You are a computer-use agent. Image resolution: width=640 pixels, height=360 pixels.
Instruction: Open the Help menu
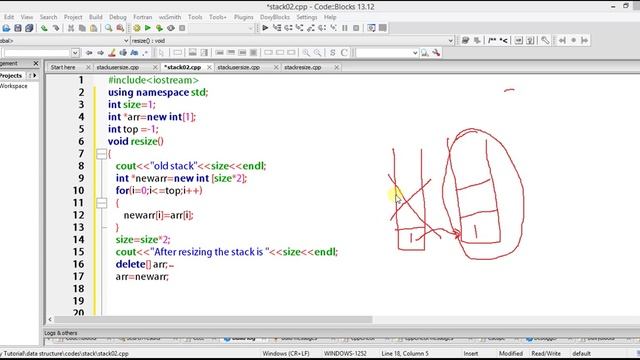pos(330,17)
